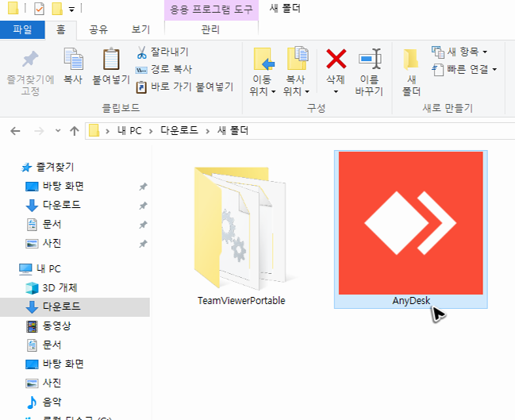The height and width of the screenshot is (420, 515).
Task: Click 내 PC in the address bar
Action: 129,131
